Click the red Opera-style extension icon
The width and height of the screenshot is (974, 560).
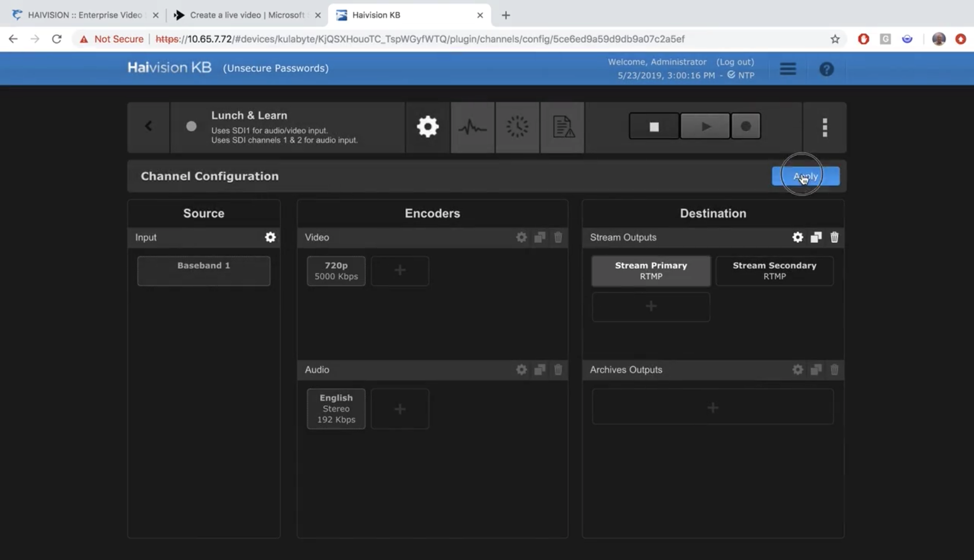click(x=864, y=39)
